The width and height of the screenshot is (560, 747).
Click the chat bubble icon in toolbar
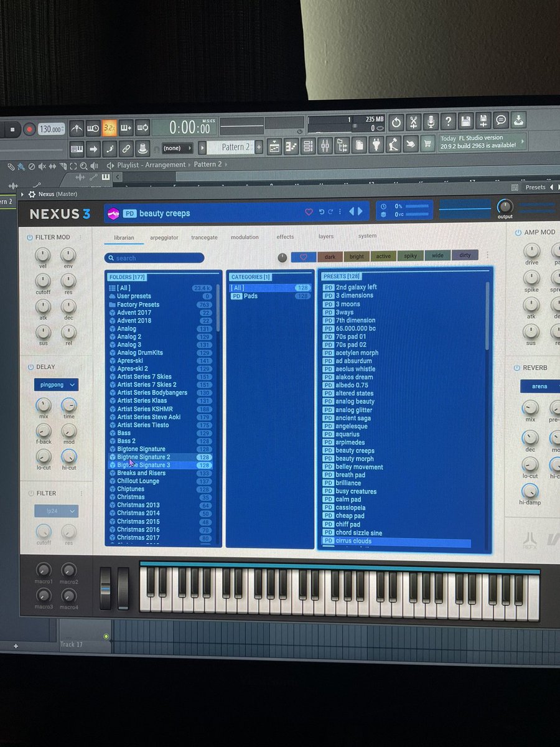coord(501,120)
